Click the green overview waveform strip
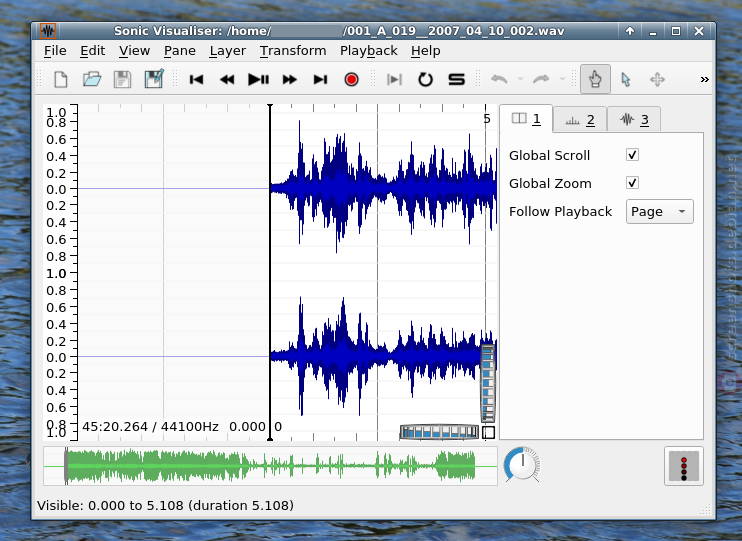 coord(270,466)
